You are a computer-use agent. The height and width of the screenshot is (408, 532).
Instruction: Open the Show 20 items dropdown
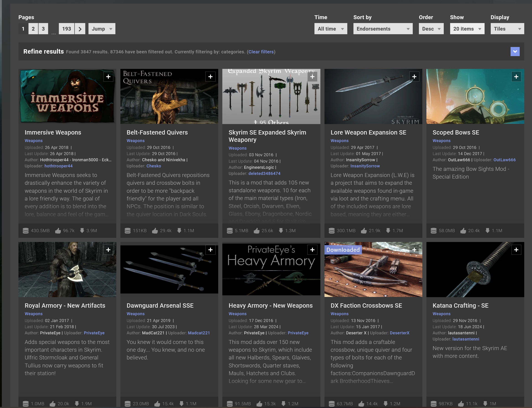point(467,29)
